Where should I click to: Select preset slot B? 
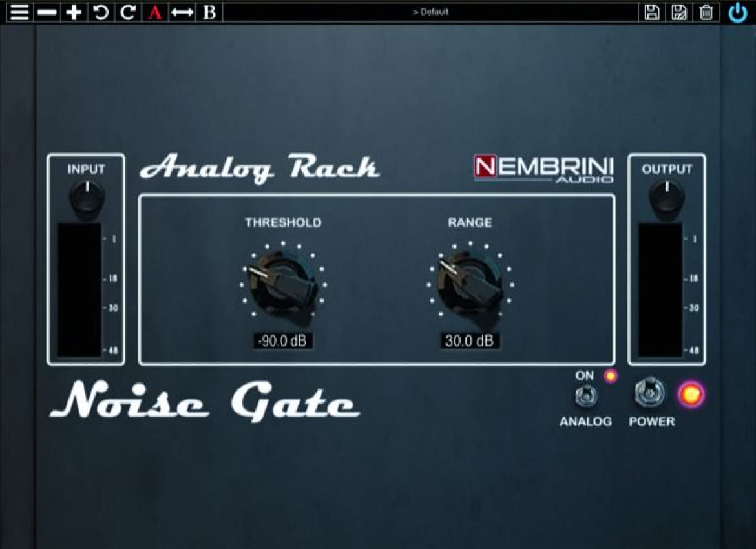point(210,12)
